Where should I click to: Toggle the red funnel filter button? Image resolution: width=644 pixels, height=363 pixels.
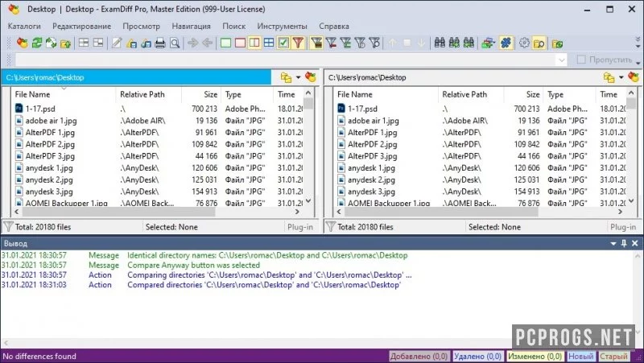pyautogui.click(x=298, y=43)
